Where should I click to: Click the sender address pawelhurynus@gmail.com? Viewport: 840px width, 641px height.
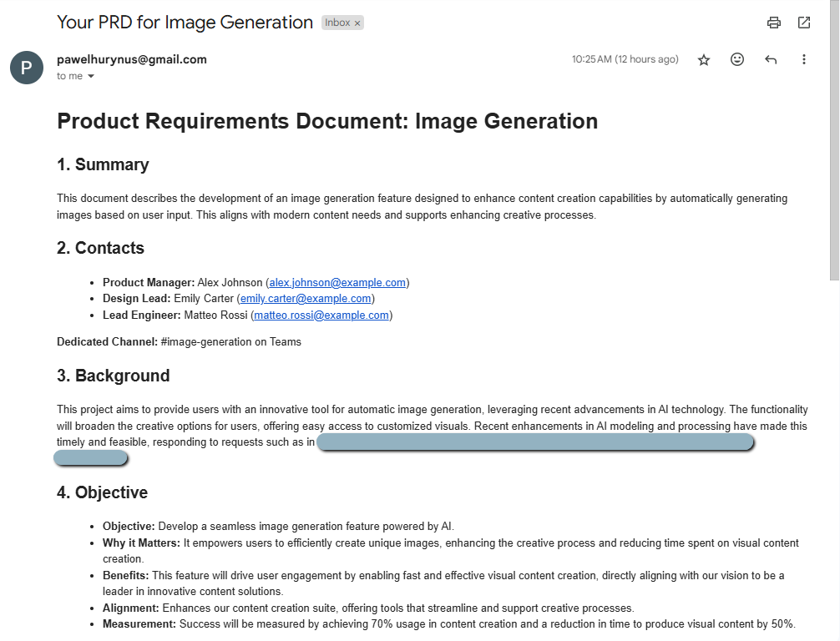[x=131, y=59]
